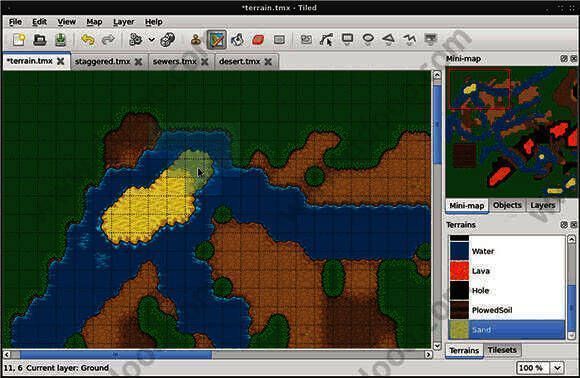Show the Objects panel tab
580x378 pixels.
(507, 205)
